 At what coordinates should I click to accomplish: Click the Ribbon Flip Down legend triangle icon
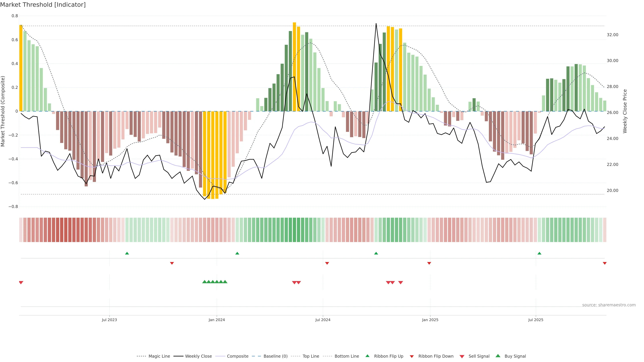412,356
